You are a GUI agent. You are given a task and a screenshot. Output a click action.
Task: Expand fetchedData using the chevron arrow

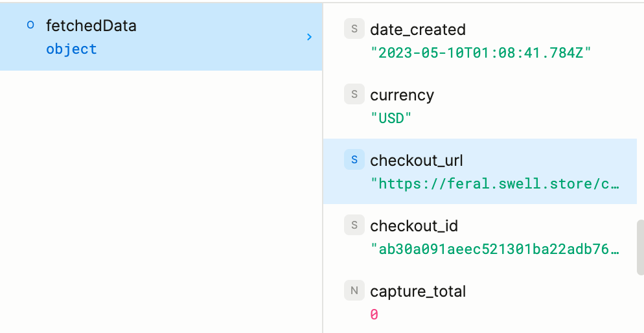point(309,37)
